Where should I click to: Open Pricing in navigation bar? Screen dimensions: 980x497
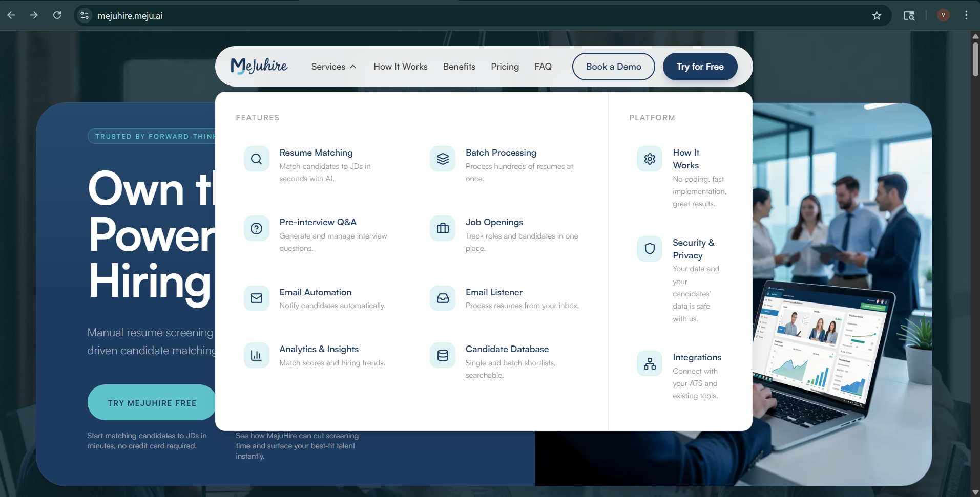505,67
